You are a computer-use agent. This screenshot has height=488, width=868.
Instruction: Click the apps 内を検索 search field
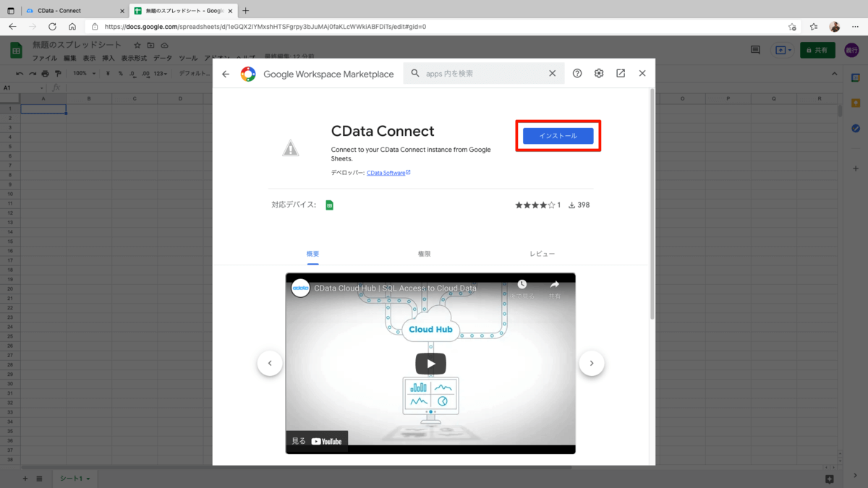483,74
